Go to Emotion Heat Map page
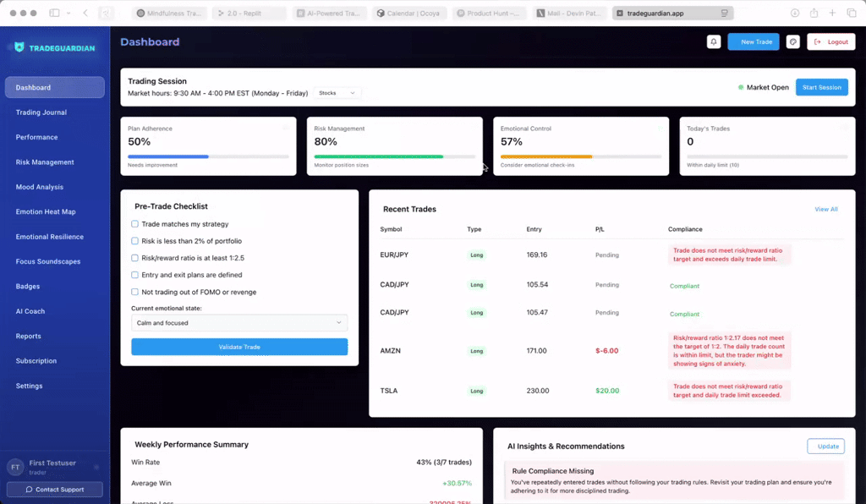The image size is (866, 504). click(45, 211)
